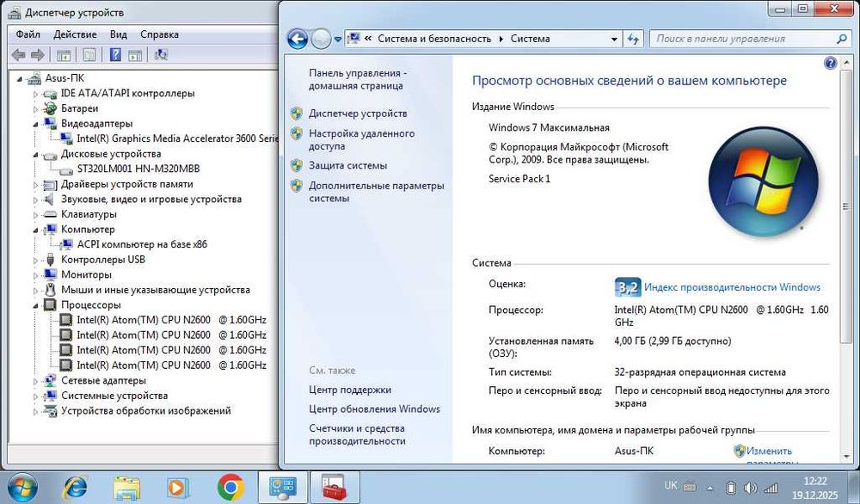Screen dimensions: 860x504
Task: Open the Вид menu
Action: 119,34
